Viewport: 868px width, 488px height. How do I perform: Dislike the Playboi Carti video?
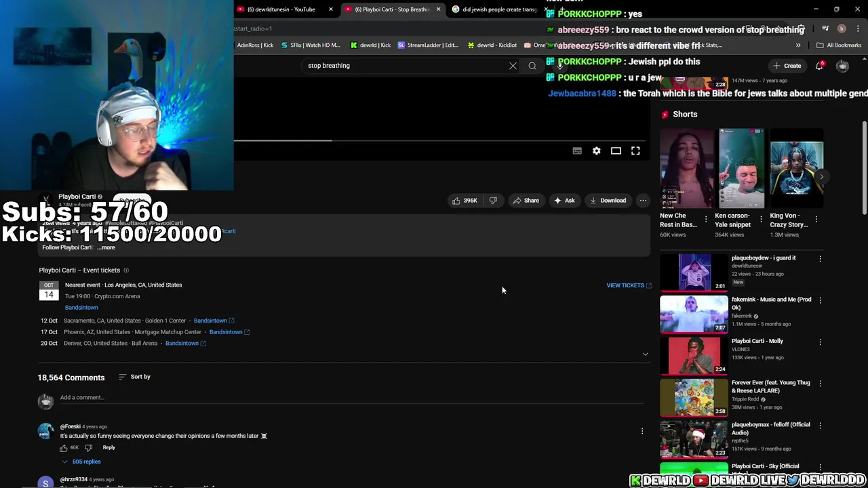click(x=493, y=201)
